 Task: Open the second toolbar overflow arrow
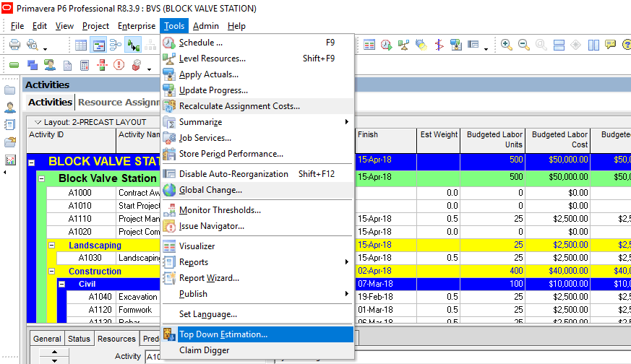pos(150,69)
